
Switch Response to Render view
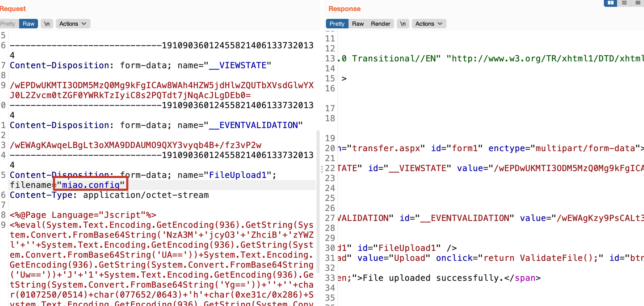click(x=380, y=24)
